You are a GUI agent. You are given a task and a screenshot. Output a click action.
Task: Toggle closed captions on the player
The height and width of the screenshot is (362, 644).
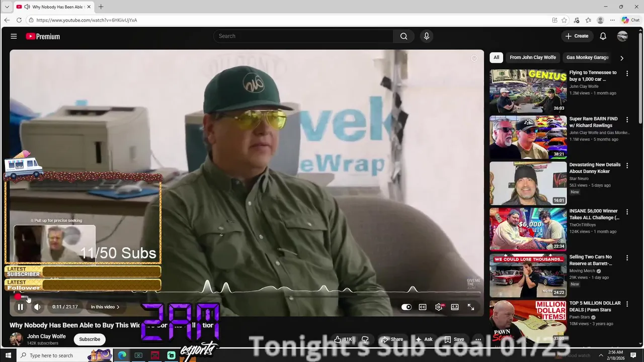[423, 307]
